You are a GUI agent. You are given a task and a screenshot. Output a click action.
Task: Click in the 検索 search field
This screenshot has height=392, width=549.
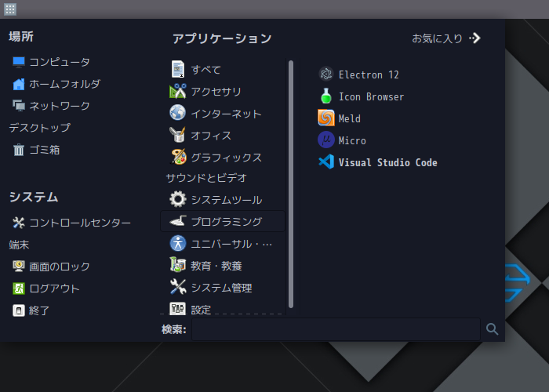pos(336,329)
